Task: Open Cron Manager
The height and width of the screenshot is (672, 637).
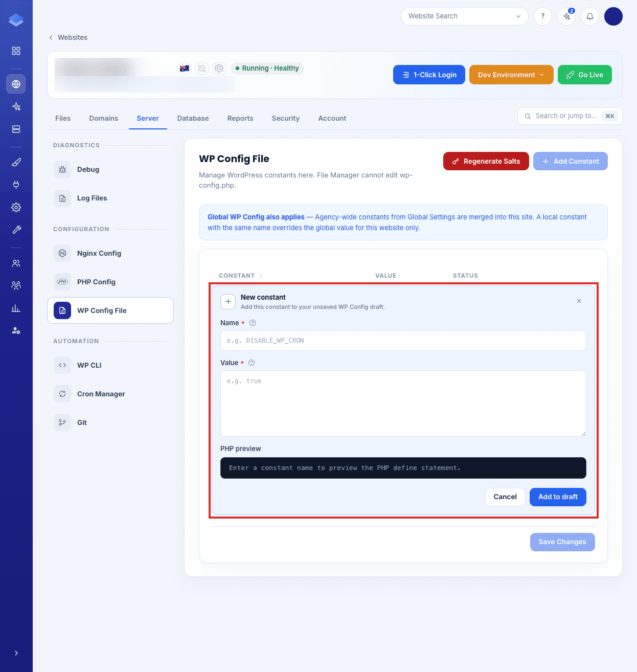Action: [110, 394]
